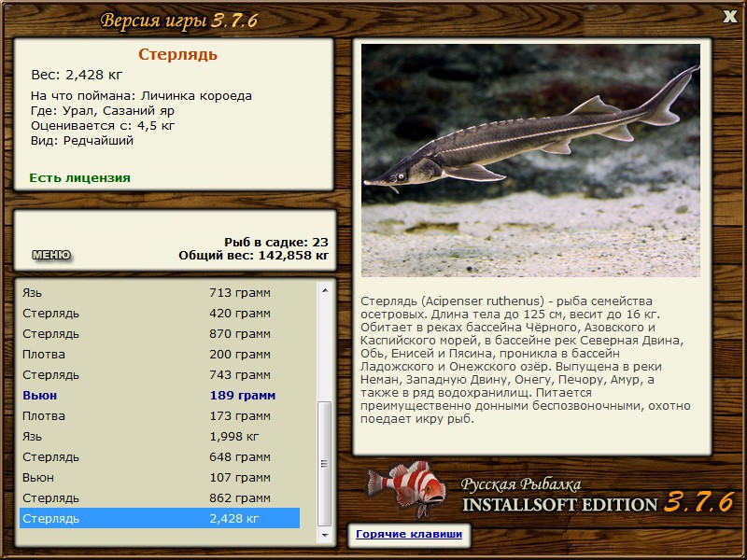Open the Горячие клавиши link
This screenshot has width=747, height=560.
click(x=409, y=534)
